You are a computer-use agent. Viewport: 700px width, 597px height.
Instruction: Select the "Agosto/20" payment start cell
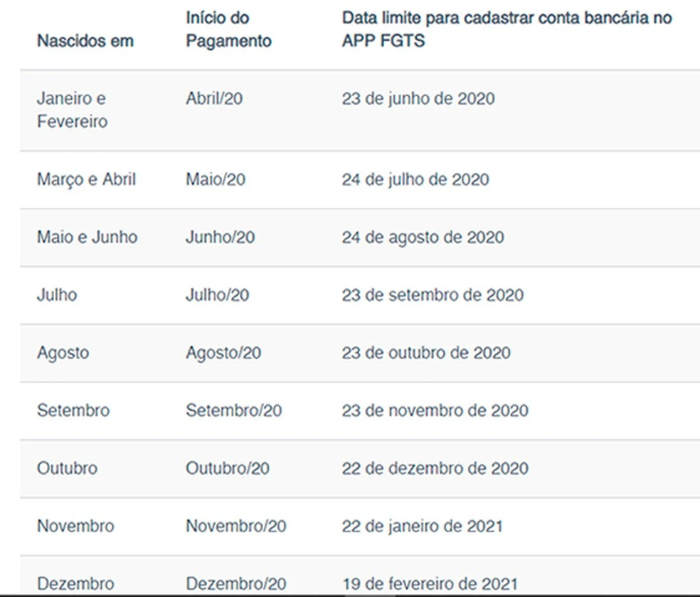[223, 353]
